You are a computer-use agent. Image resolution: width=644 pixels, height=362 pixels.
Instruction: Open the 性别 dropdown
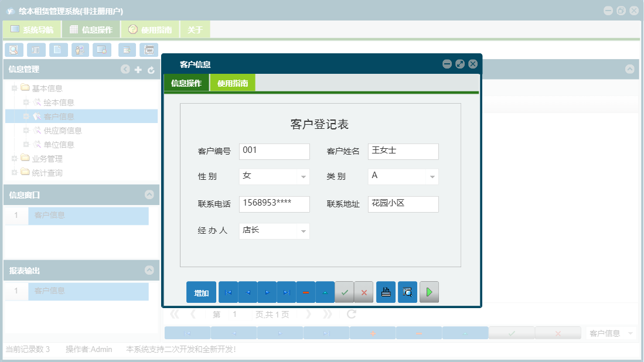[304, 176]
